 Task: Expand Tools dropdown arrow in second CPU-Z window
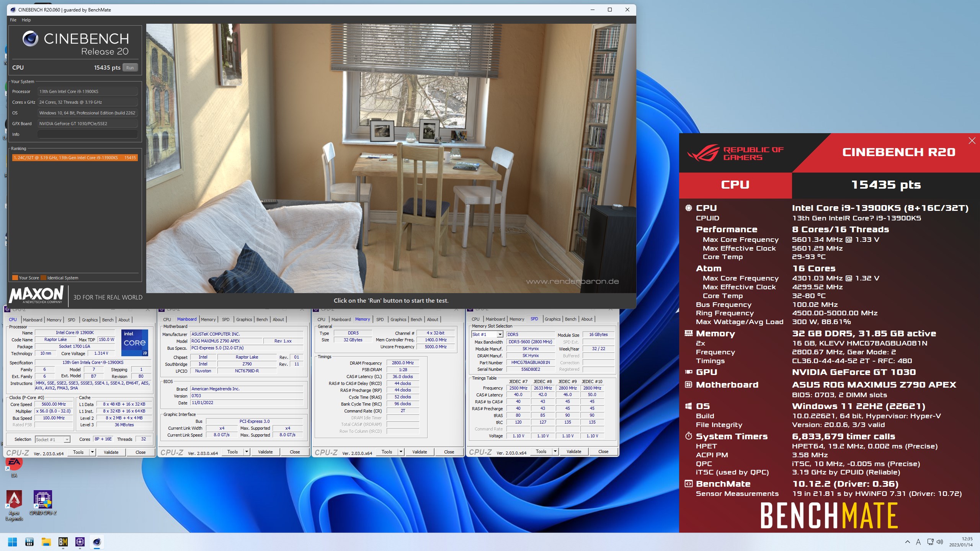pyautogui.click(x=247, y=452)
